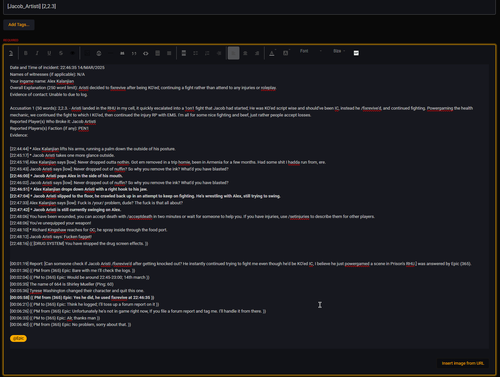Click the title field containing [Jacob_Aristi]
The width and height of the screenshot is (500, 377).
[x=249, y=7]
